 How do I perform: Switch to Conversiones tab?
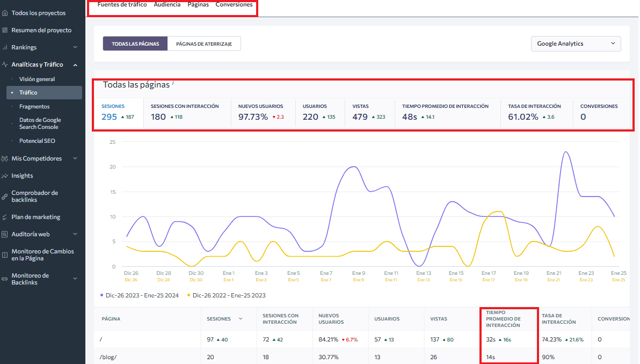click(234, 4)
